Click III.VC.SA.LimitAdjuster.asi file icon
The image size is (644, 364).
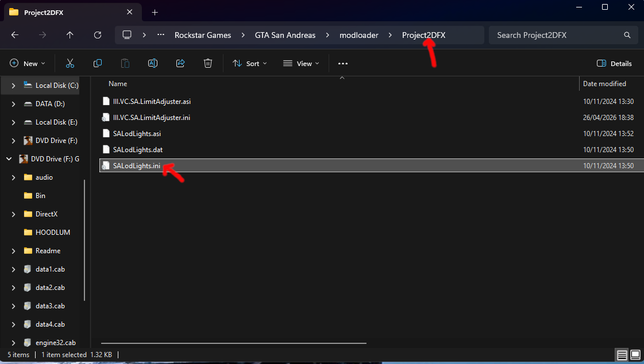[x=106, y=102]
